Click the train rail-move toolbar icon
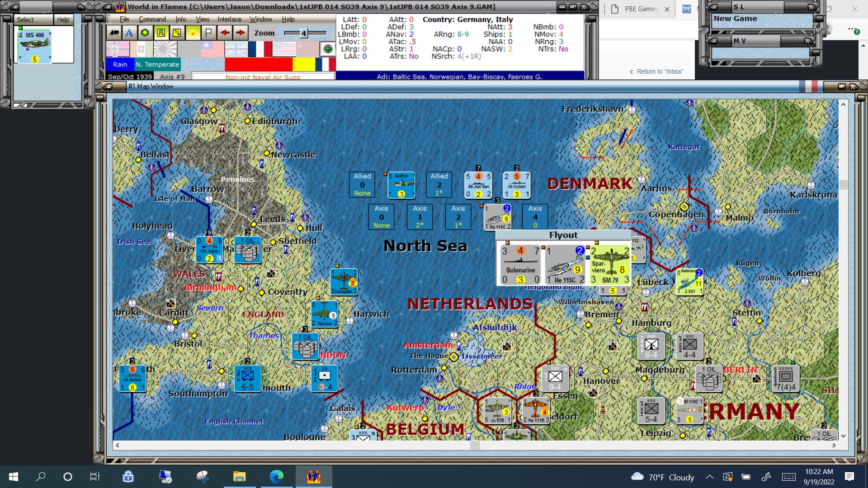Screen dimensions: 868x488 (x=114, y=33)
